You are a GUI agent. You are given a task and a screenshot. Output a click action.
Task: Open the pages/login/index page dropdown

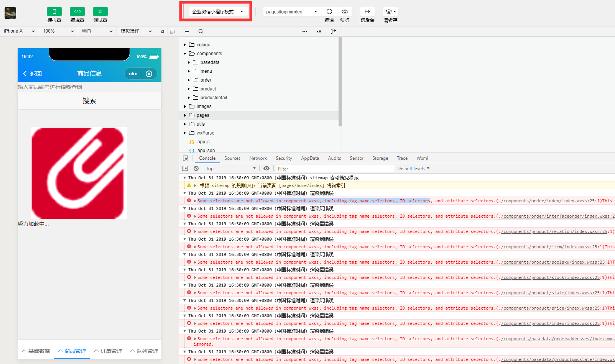(292, 11)
